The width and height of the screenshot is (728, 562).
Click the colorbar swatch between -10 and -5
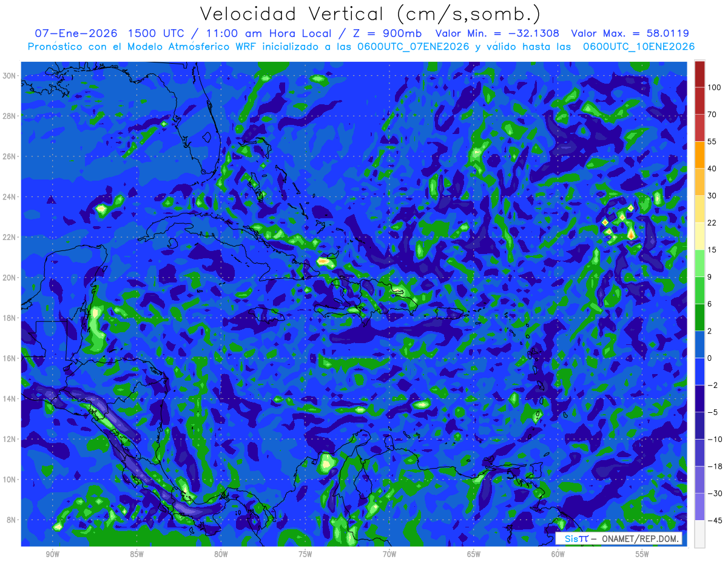point(699,425)
